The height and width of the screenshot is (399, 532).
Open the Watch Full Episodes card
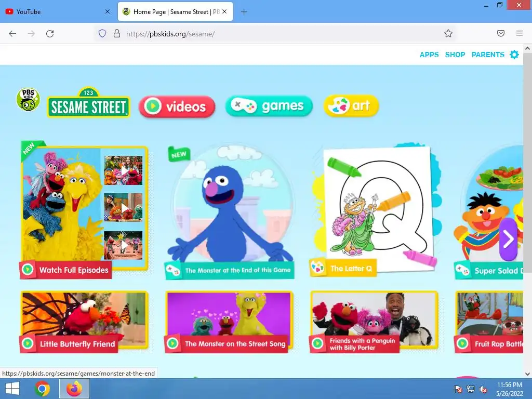[84, 209]
